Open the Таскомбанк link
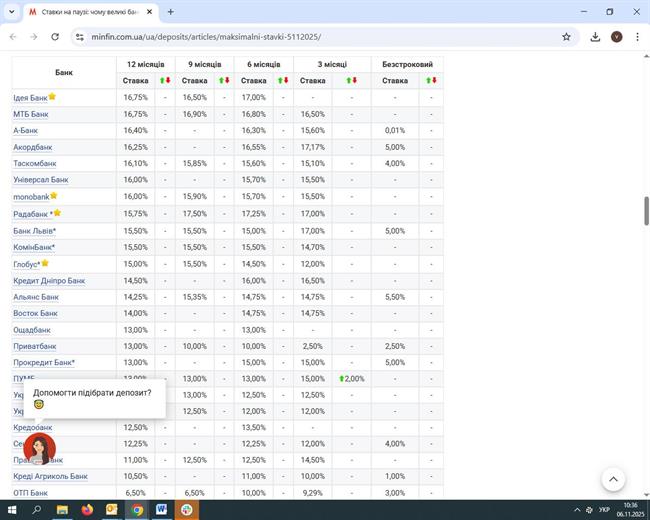The width and height of the screenshot is (650, 520). pyautogui.click(x=35, y=163)
